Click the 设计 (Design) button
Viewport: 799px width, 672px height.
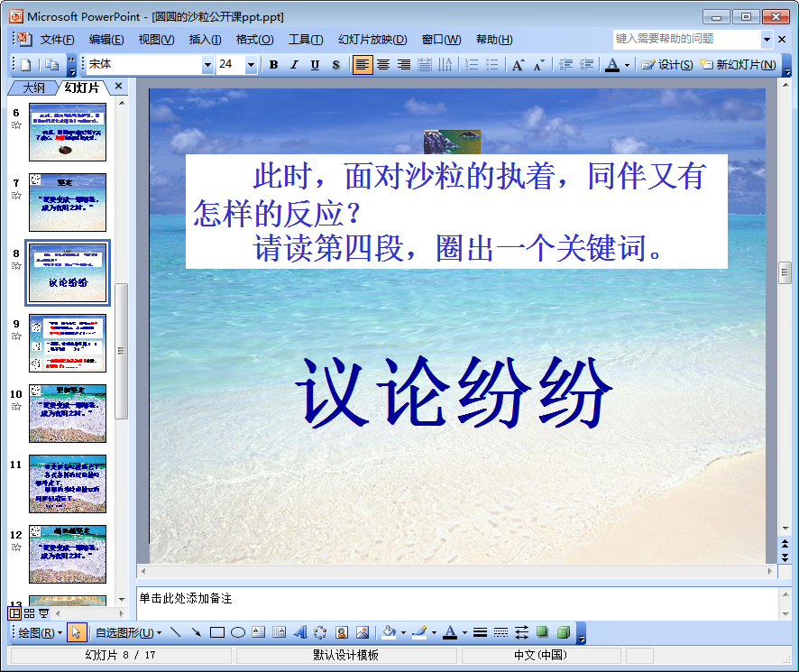667,65
